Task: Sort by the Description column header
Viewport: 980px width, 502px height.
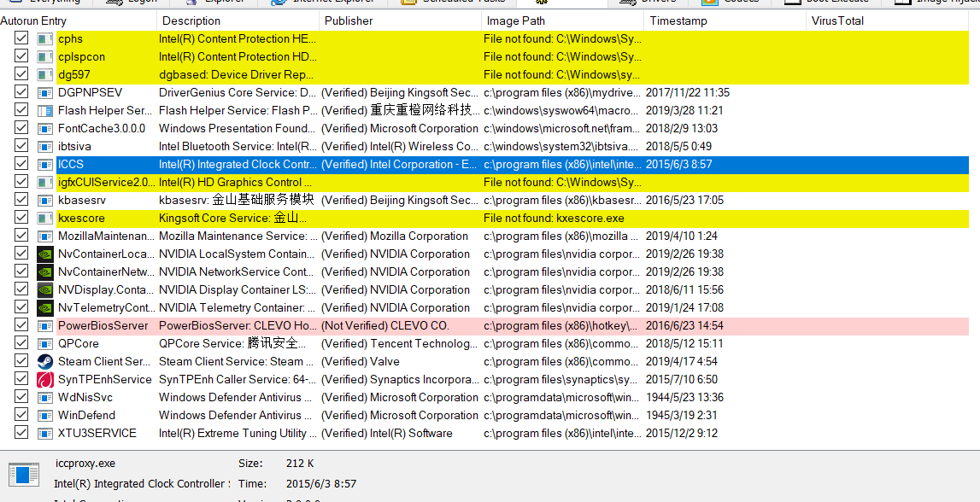Action: (238, 20)
